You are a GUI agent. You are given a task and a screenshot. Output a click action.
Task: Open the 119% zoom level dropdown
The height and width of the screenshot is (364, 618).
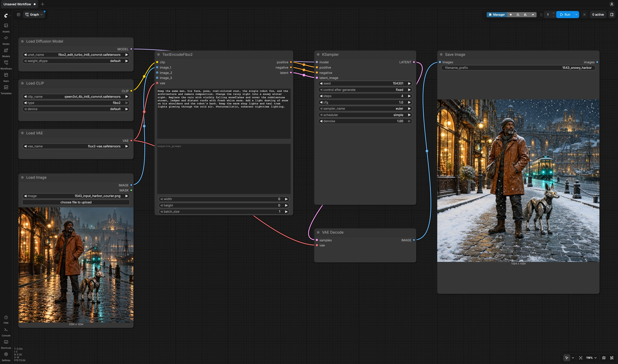click(x=591, y=358)
